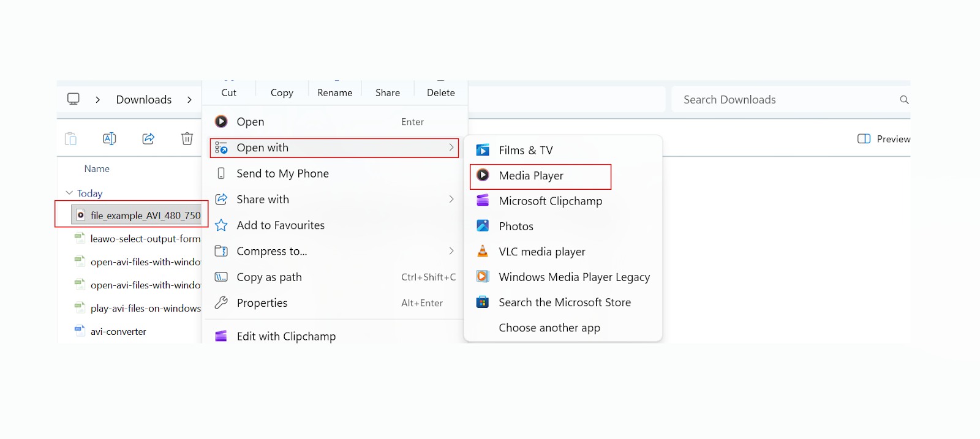Image resolution: width=980 pixels, height=439 pixels.
Task: Click the chevron before Downloads in breadcrumb
Action: click(97, 100)
